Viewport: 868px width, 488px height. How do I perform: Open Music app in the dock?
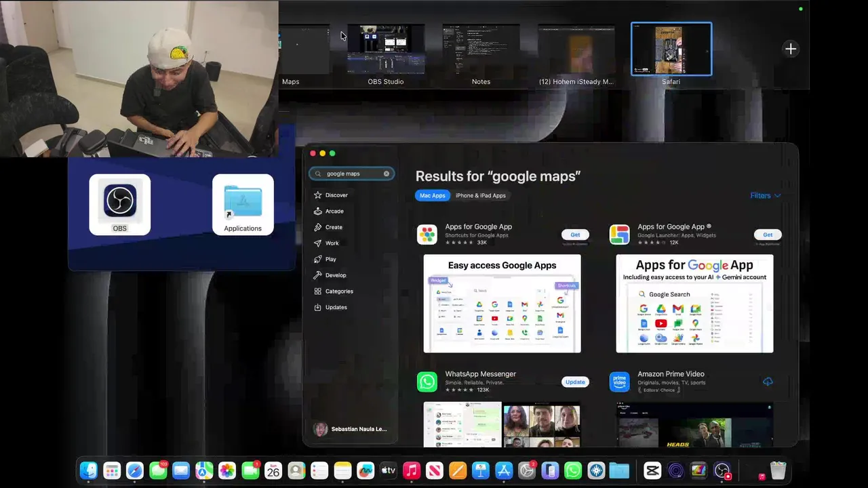click(x=412, y=470)
